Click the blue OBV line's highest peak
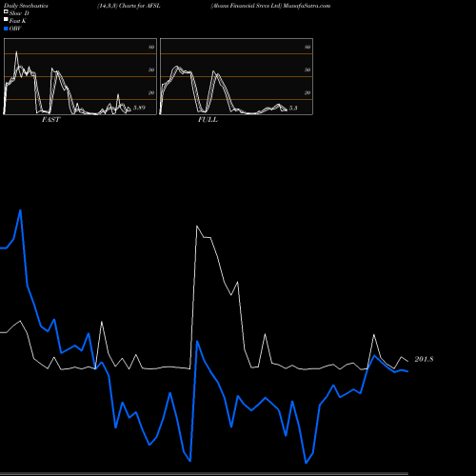 (21, 210)
